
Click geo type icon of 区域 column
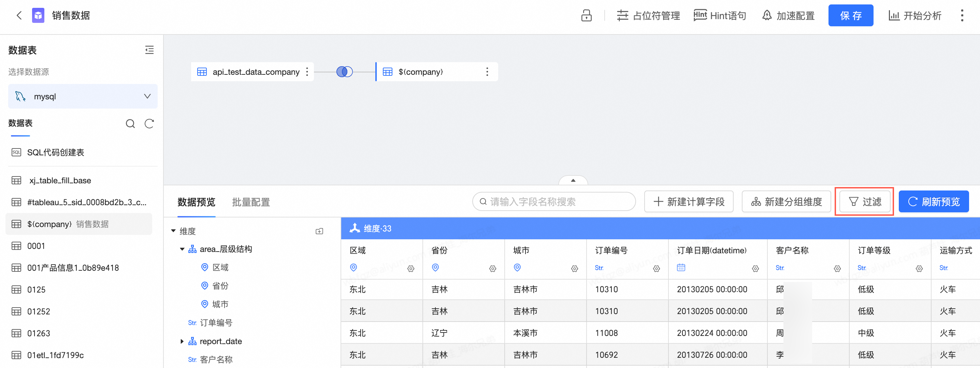(x=354, y=268)
